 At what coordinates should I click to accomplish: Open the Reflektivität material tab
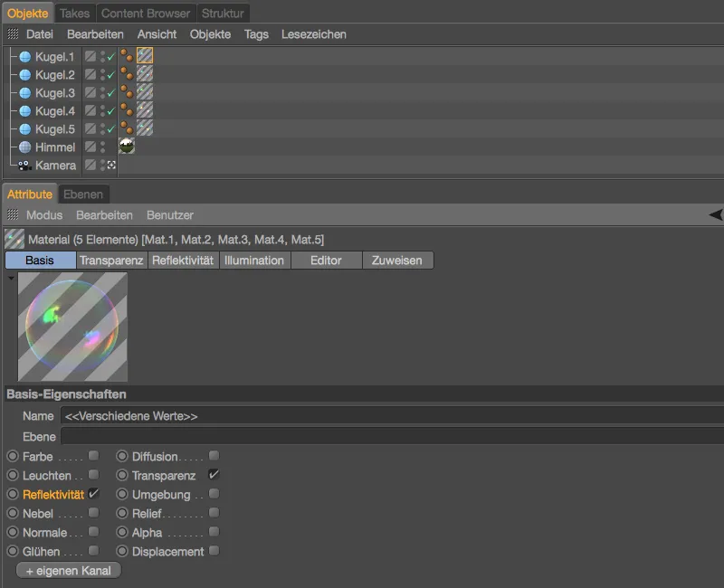pyautogui.click(x=183, y=261)
